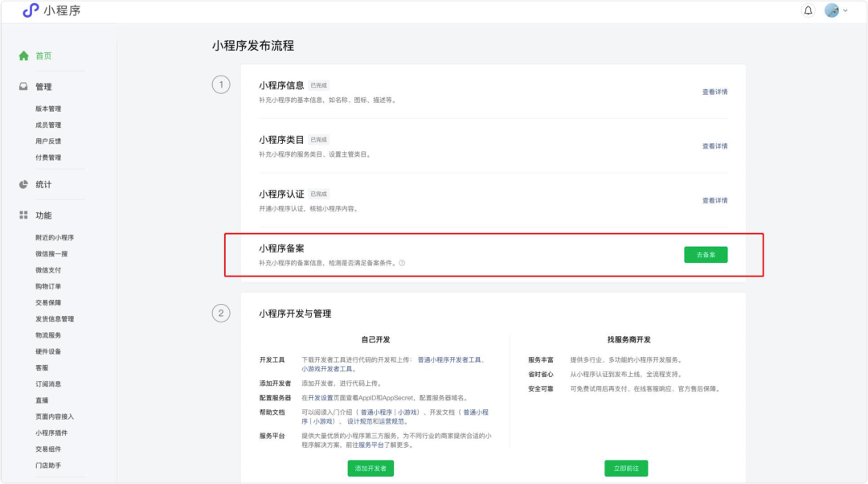
Task: Open 直播 in the sidebar
Action: [x=42, y=400]
